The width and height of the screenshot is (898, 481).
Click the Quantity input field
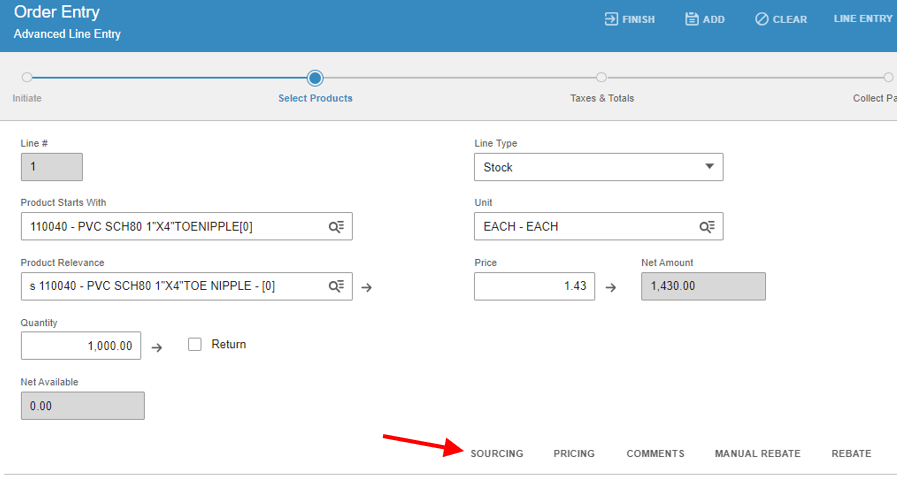click(81, 346)
